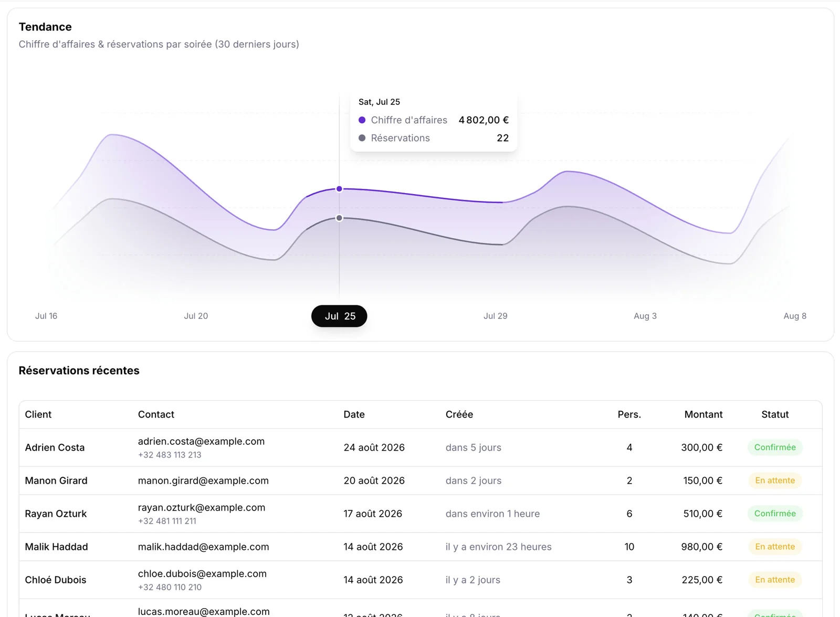The image size is (840, 617).
Task: Click Malik Haddad's En attente badge
Action: click(775, 547)
